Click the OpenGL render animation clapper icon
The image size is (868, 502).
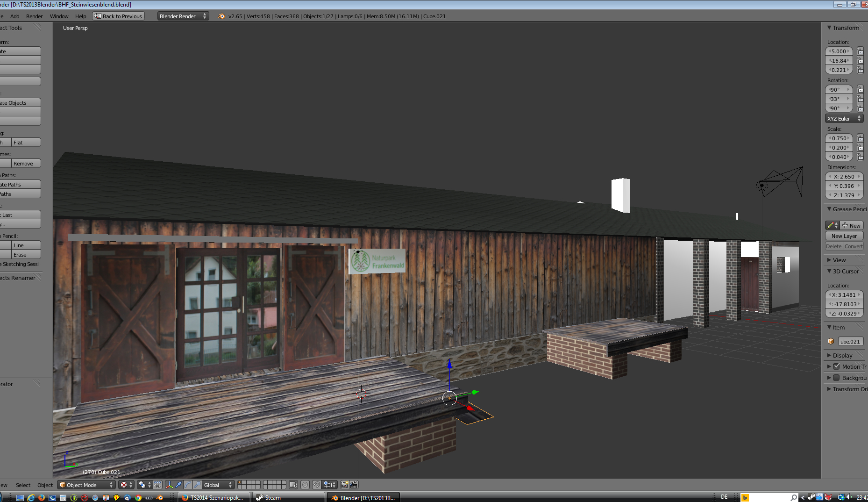[354, 485]
